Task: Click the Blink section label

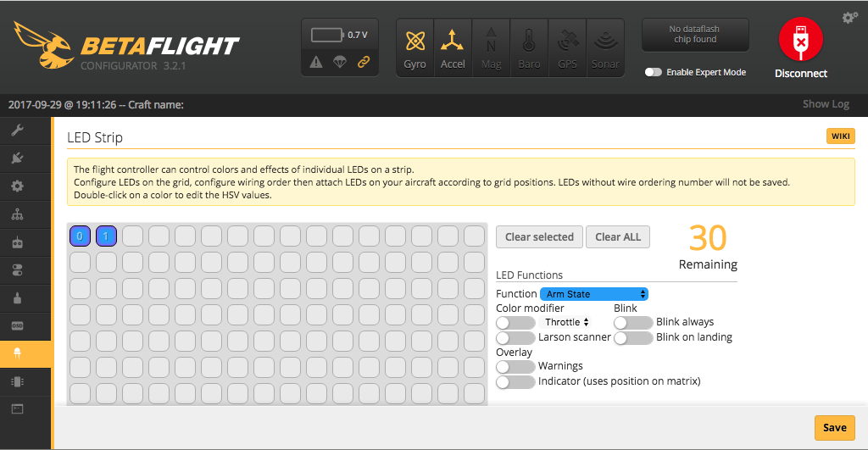Action: coord(626,308)
